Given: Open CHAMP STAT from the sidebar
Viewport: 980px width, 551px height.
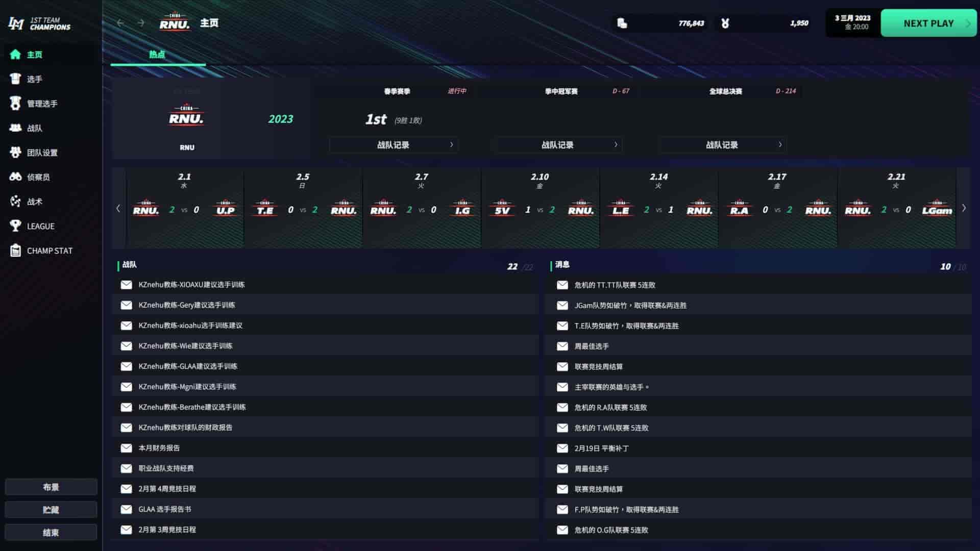Looking at the screenshot, I should click(x=16, y=251).
